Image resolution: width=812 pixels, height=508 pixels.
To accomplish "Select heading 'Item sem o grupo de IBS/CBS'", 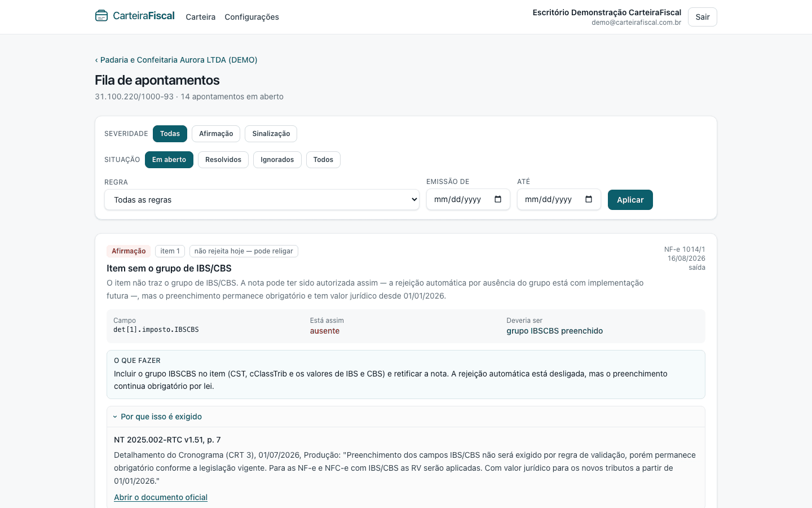I will pyautogui.click(x=169, y=269).
